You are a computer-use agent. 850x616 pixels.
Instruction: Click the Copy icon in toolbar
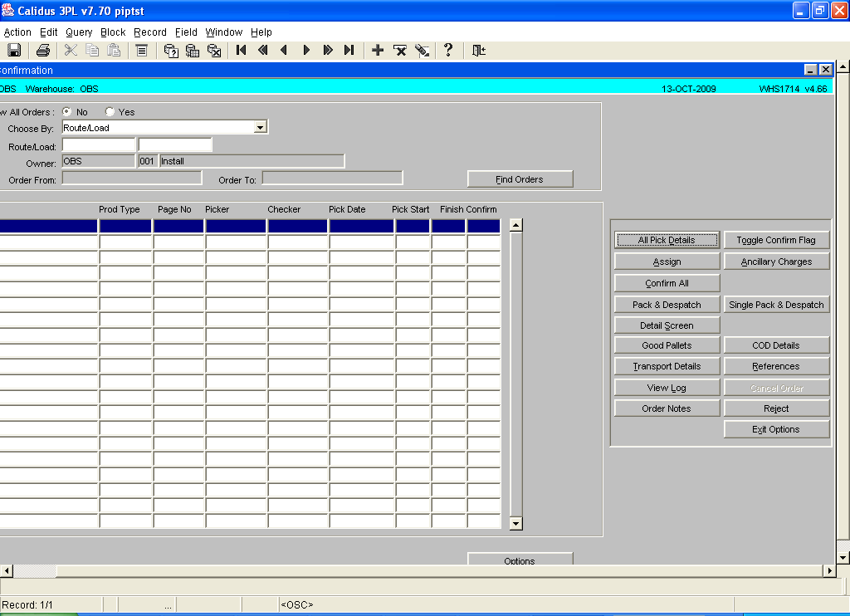(93, 51)
